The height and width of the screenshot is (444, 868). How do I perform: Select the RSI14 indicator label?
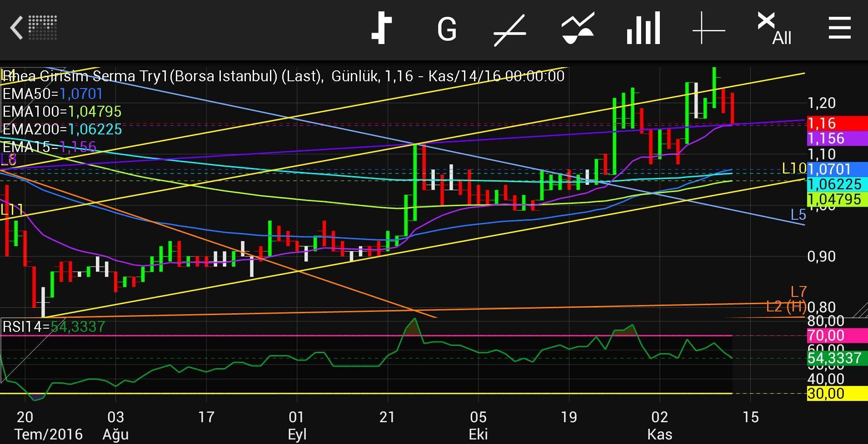pyautogui.click(x=54, y=327)
